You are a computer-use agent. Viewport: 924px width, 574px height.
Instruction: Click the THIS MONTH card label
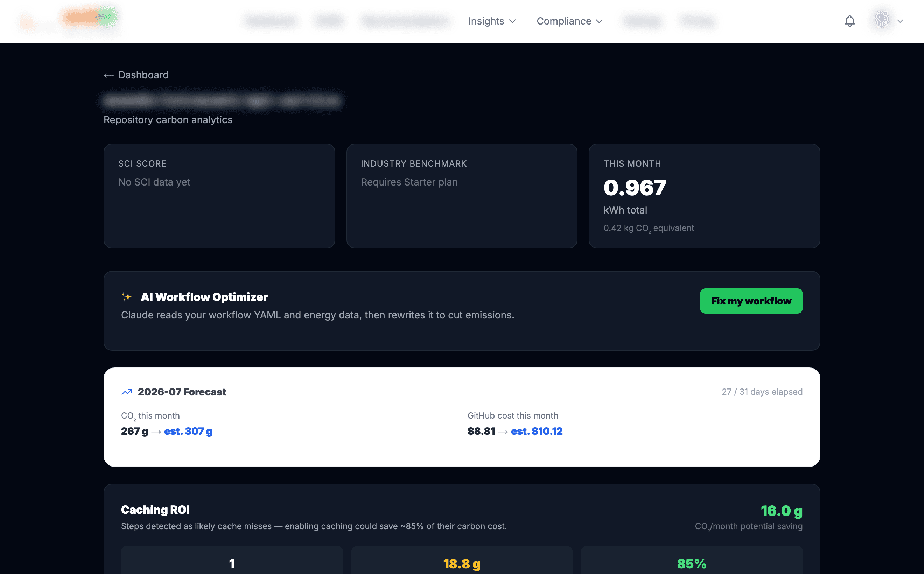pos(632,163)
